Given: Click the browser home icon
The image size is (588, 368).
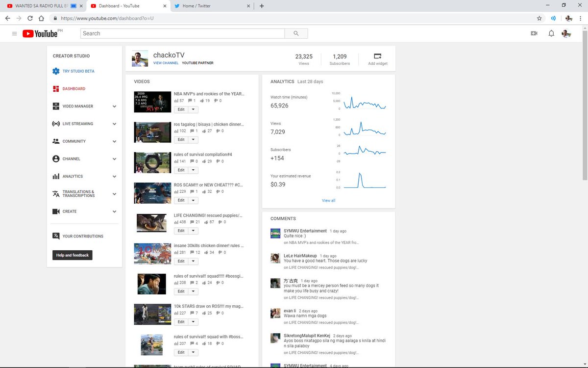Looking at the screenshot, I should (41, 18).
